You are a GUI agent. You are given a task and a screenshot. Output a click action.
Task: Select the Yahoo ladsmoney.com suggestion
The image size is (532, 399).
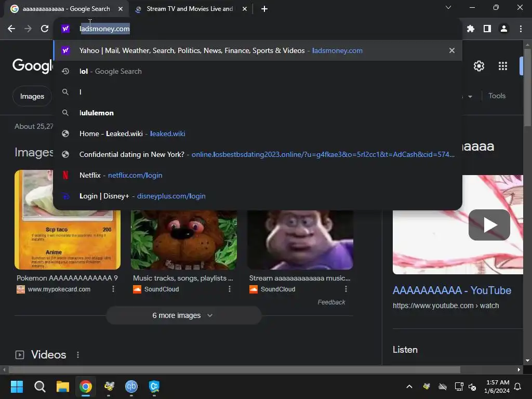258,50
